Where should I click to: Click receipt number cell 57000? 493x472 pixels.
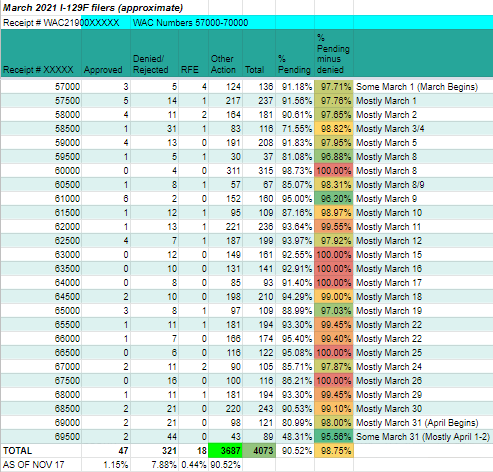(x=41, y=87)
